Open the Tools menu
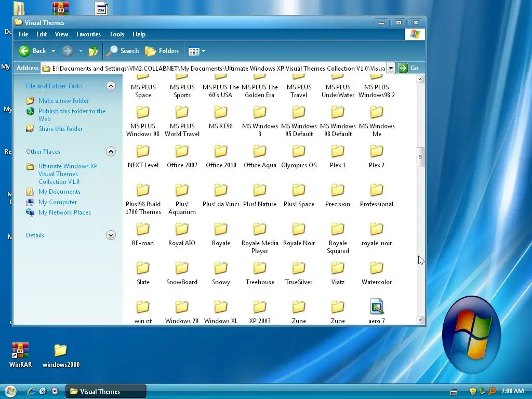This screenshot has height=399, width=532. coord(116,34)
